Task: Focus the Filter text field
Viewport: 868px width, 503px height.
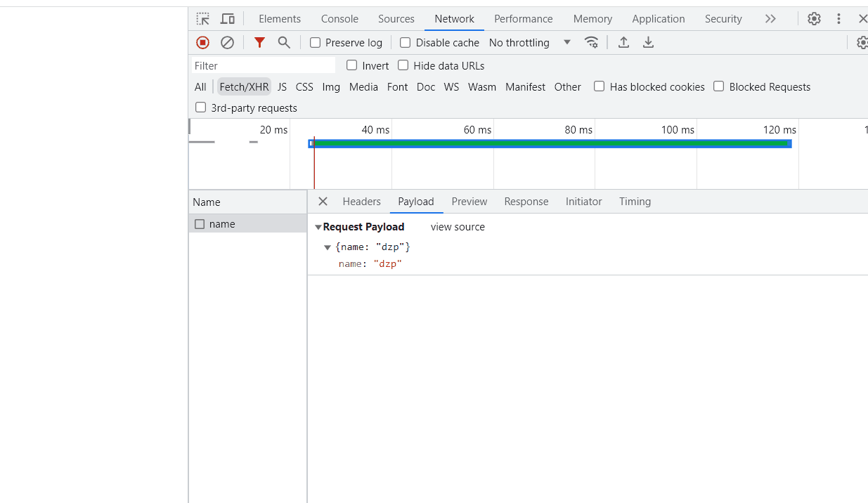Action: [x=264, y=65]
